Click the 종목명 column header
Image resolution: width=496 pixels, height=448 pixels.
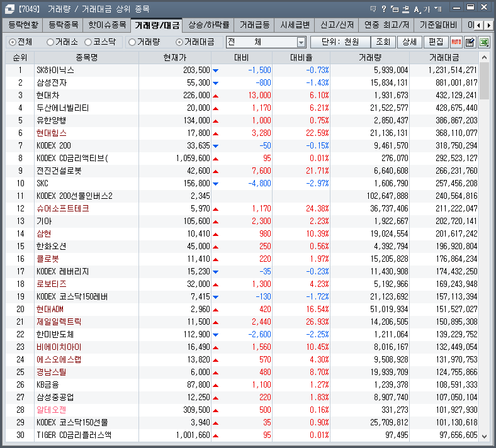tap(86, 57)
